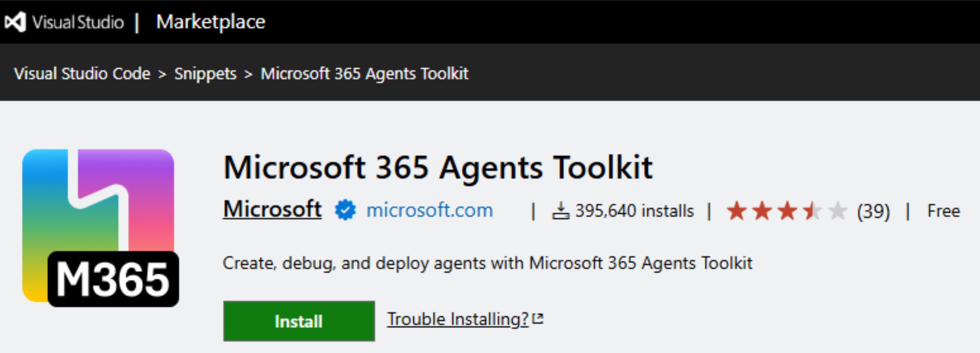Open the Microsoft publisher page link
The image size is (980, 353).
(x=272, y=209)
